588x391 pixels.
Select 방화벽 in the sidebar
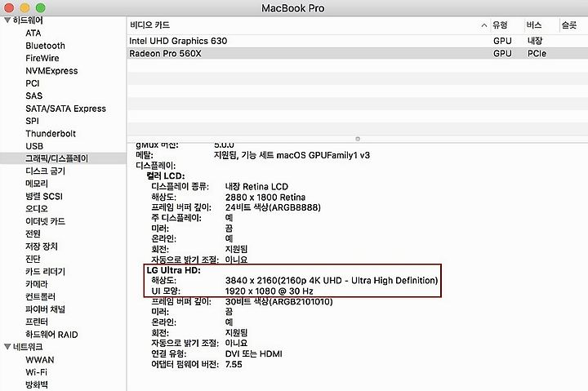37,385
